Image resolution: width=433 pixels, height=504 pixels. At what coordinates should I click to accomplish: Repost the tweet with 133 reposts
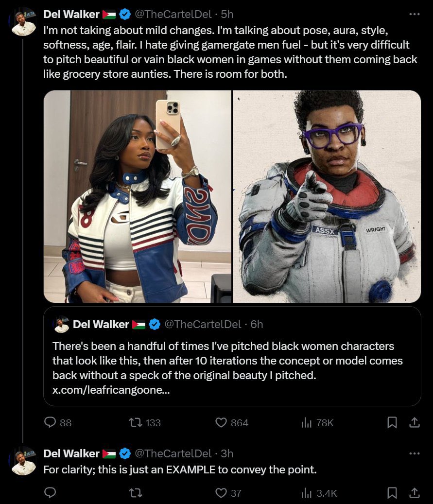(137, 423)
